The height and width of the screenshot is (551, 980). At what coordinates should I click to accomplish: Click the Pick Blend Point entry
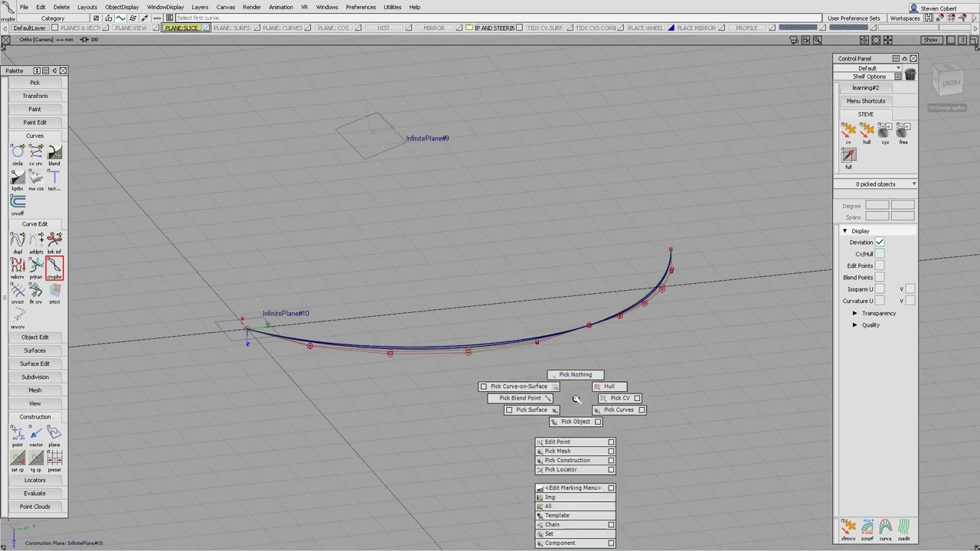[520, 398]
